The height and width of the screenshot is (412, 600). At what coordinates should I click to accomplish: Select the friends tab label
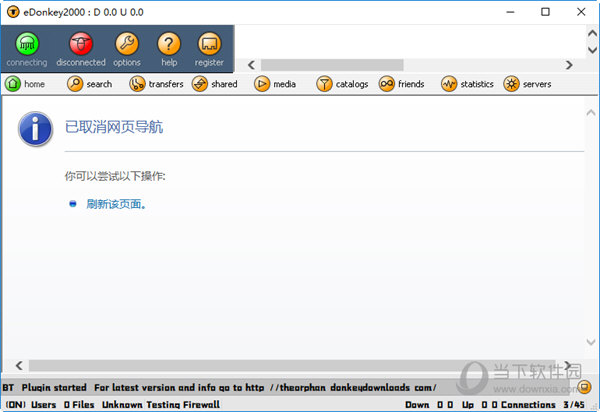(x=411, y=84)
